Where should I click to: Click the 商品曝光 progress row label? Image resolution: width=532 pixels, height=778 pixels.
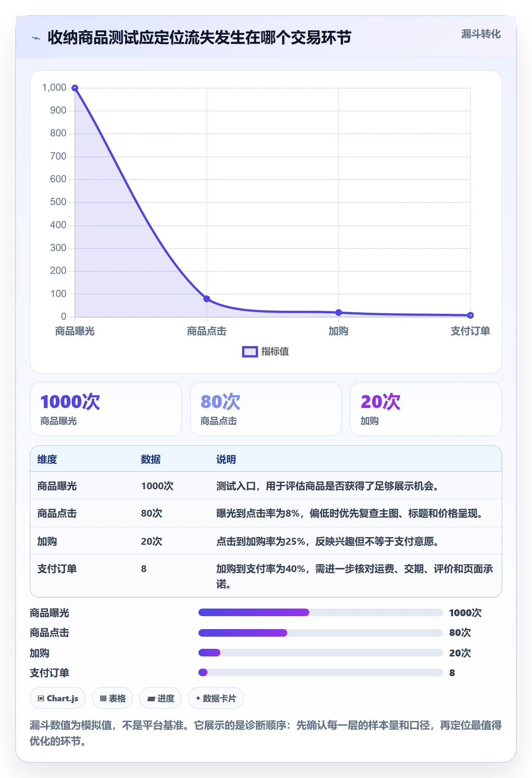[49, 613]
